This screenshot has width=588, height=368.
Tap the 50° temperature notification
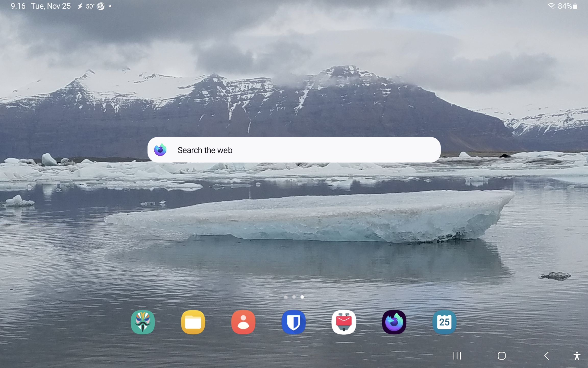[90, 6]
